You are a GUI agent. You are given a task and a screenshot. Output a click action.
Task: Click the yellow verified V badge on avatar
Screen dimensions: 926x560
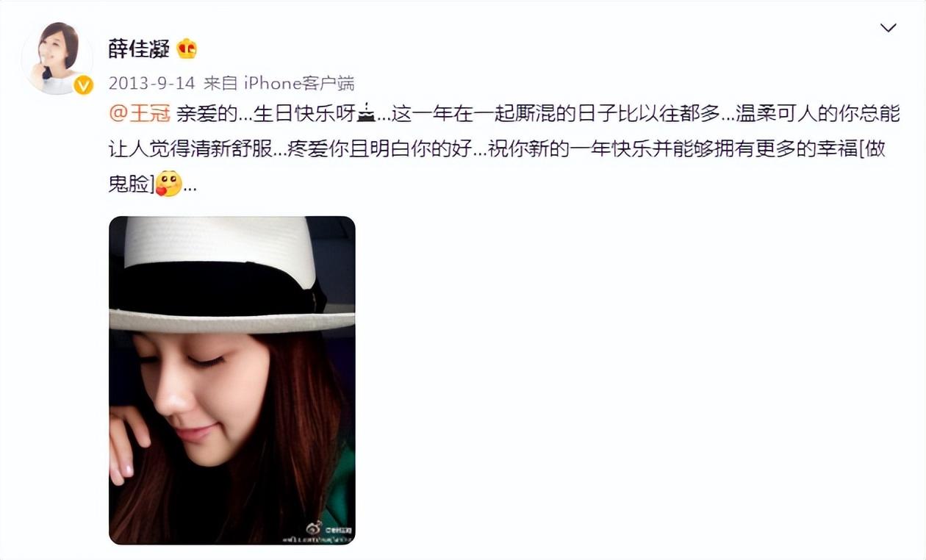tap(83, 85)
